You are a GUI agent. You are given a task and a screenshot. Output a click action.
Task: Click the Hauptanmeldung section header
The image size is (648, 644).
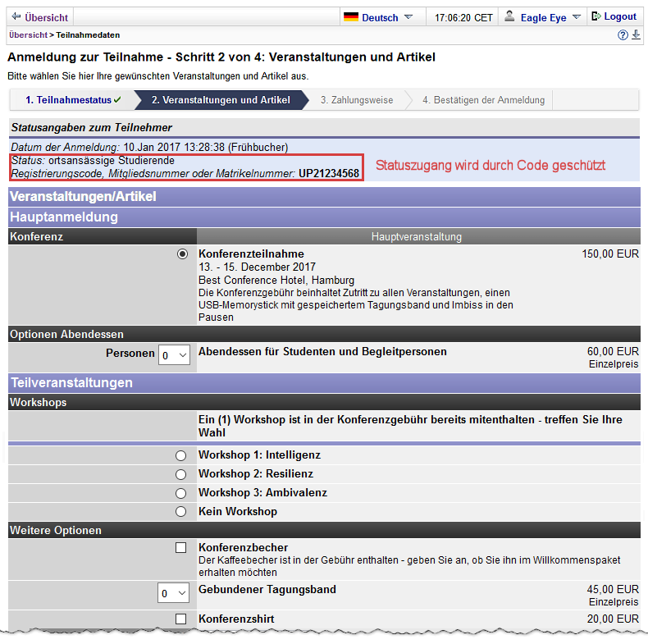325,217
